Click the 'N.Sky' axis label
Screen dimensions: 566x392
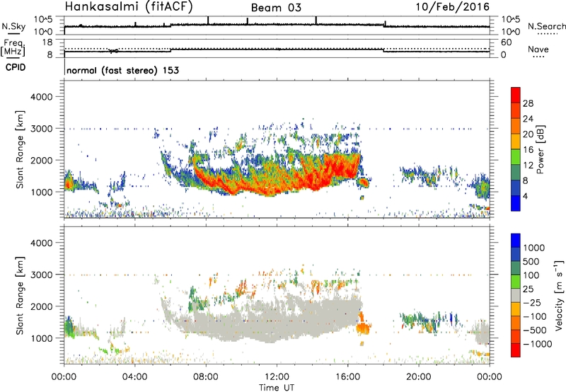13,26
